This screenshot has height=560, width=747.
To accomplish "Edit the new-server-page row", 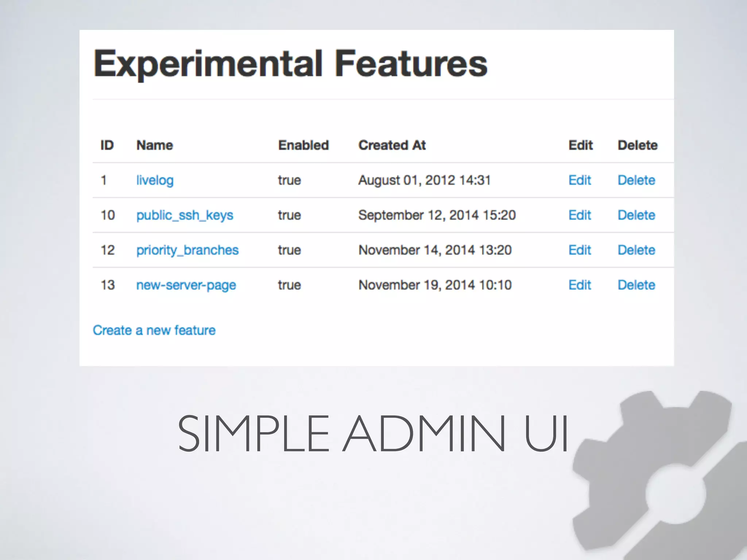I will pyautogui.click(x=580, y=285).
